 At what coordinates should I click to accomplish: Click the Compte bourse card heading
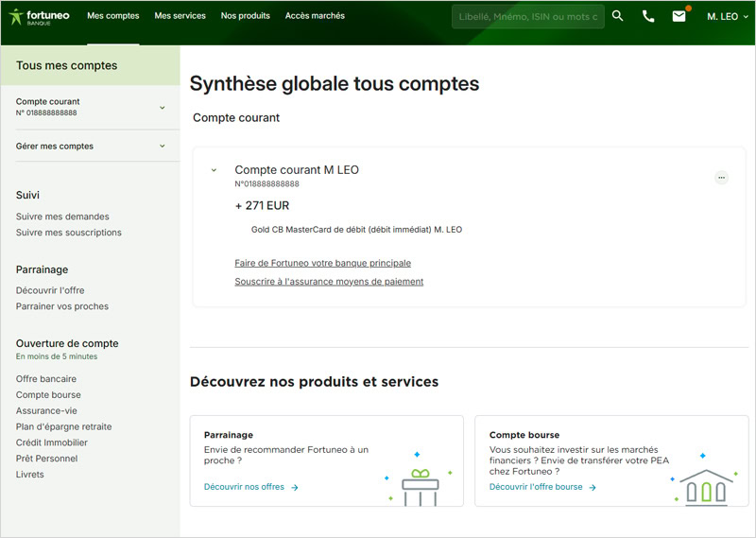pyautogui.click(x=524, y=435)
